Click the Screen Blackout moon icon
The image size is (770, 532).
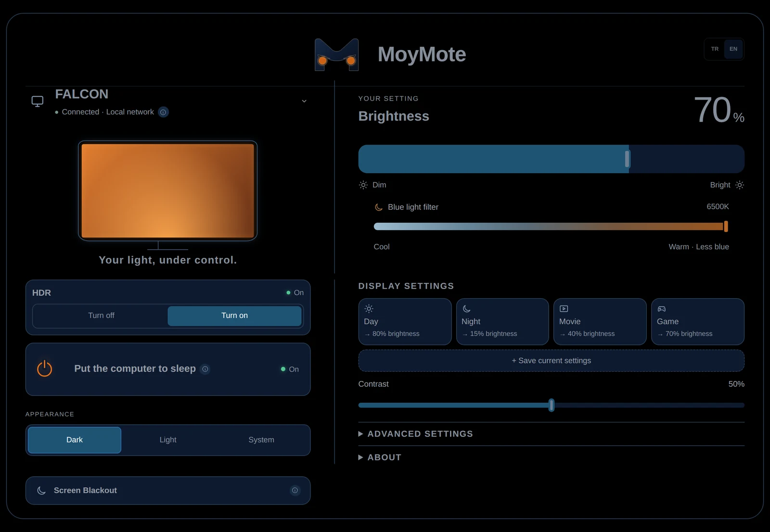click(x=41, y=490)
